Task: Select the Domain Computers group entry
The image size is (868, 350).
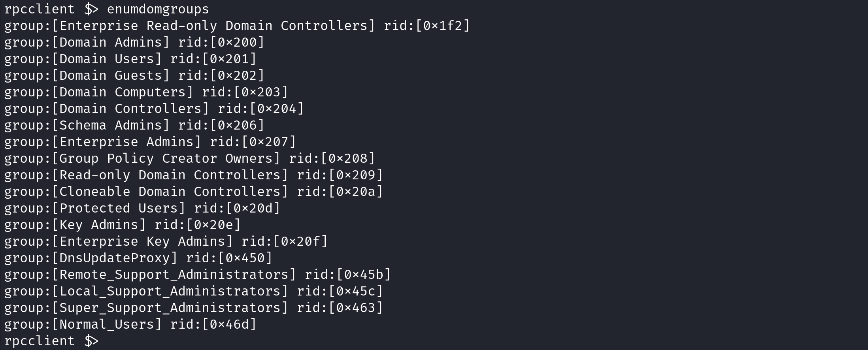Action: click(146, 92)
